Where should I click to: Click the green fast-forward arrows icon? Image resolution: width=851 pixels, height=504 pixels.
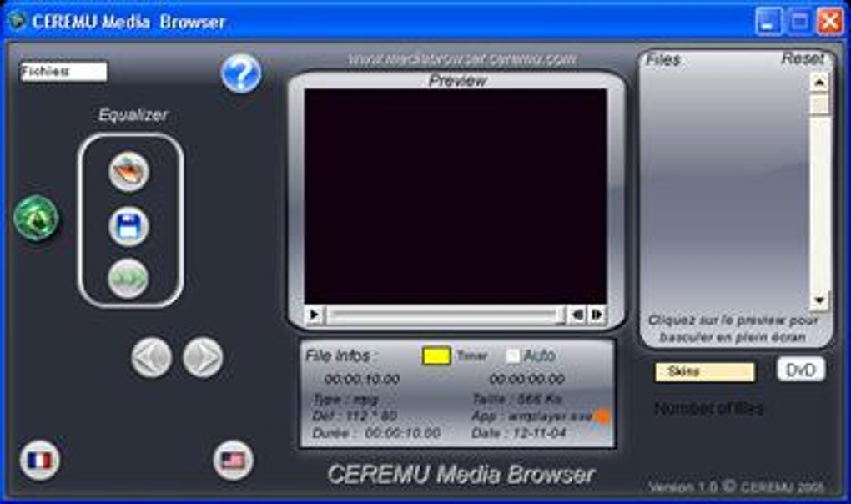point(128,279)
